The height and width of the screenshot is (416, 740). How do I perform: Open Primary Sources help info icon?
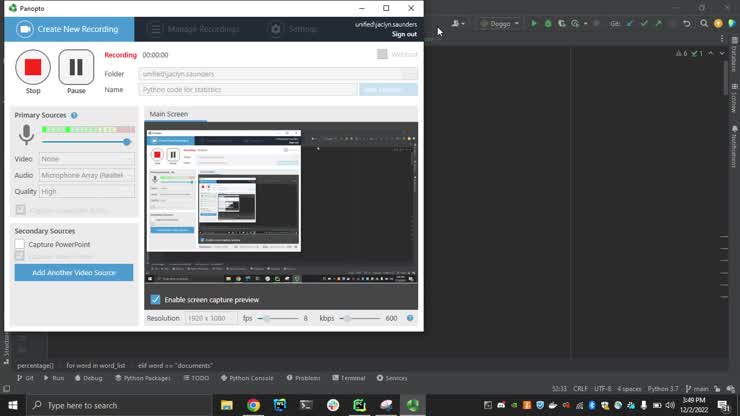pyautogui.click(x=74, y=115)
